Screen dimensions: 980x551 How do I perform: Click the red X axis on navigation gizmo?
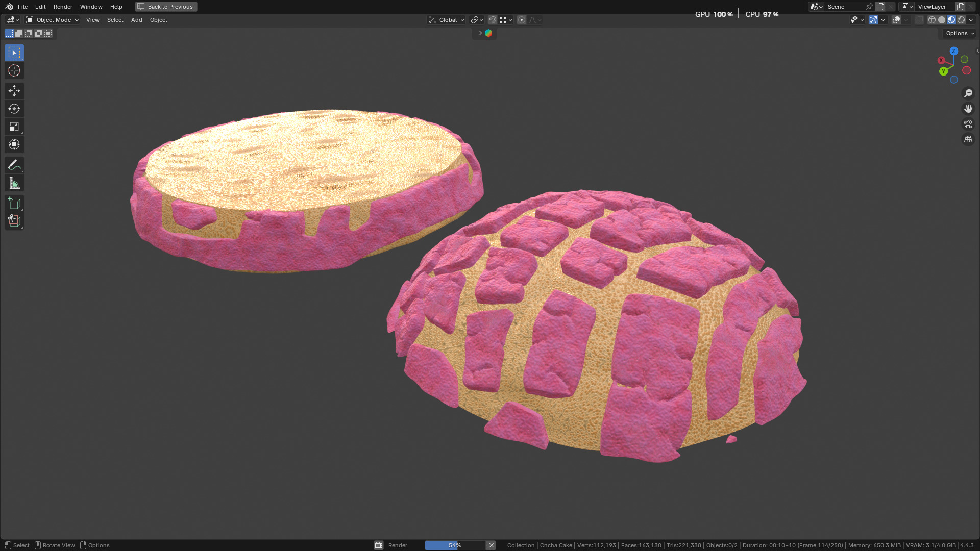[x=941, y=60]
